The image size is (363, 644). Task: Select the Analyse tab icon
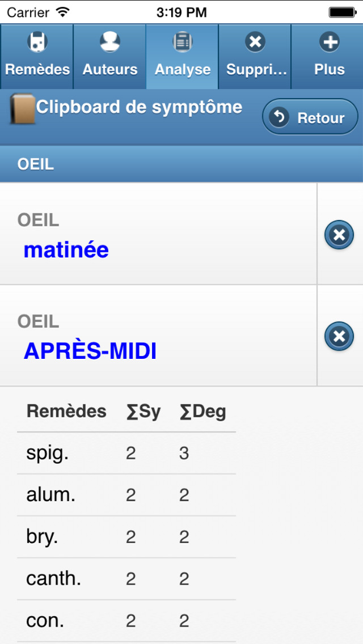click(x=183, y=43)
